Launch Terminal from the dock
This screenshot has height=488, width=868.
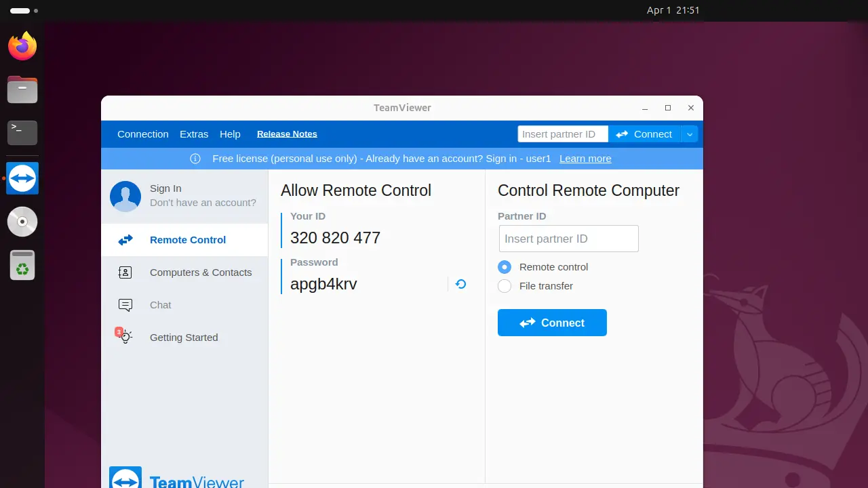click(x=22, y=133)
